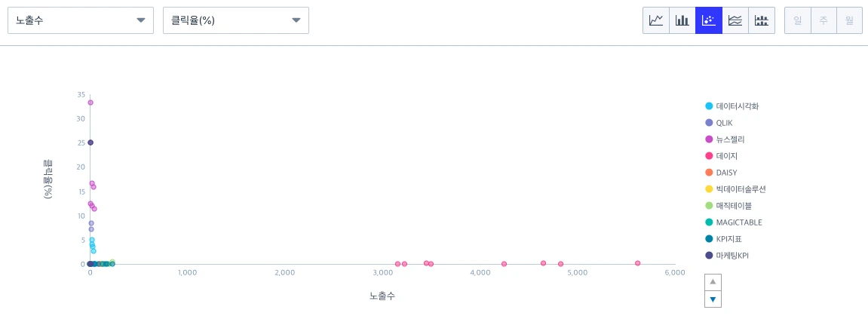The height and width of the screenshot is (319, 868).
Task: Open the 클릭율(%) dropdown
Action: (x=236, y=20)
